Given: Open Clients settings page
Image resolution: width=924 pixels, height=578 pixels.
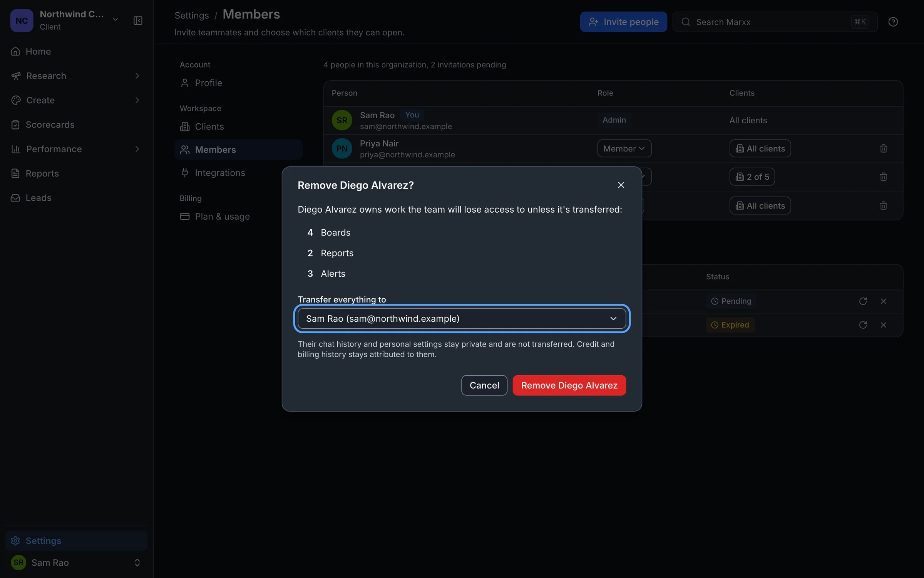Looking at the screenshot, I should point(238,126).
